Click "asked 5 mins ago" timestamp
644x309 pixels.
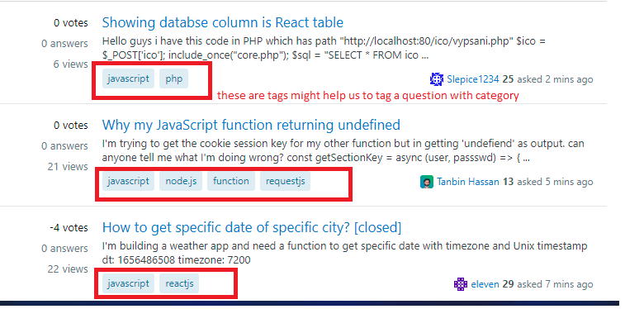[555, 182]
